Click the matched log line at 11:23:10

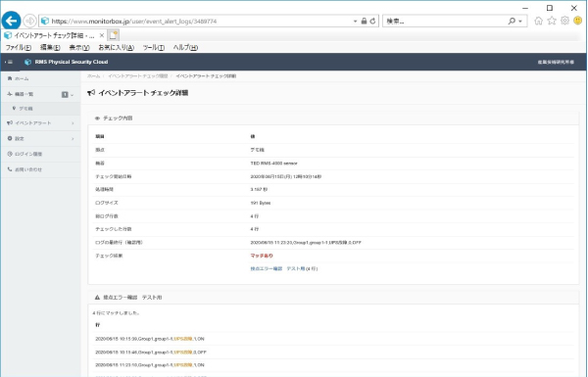150,365
